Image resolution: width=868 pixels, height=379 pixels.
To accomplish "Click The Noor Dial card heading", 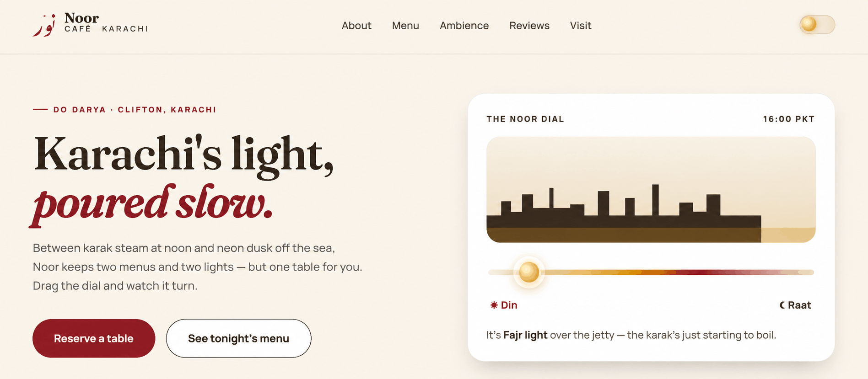I will (525, 119).
